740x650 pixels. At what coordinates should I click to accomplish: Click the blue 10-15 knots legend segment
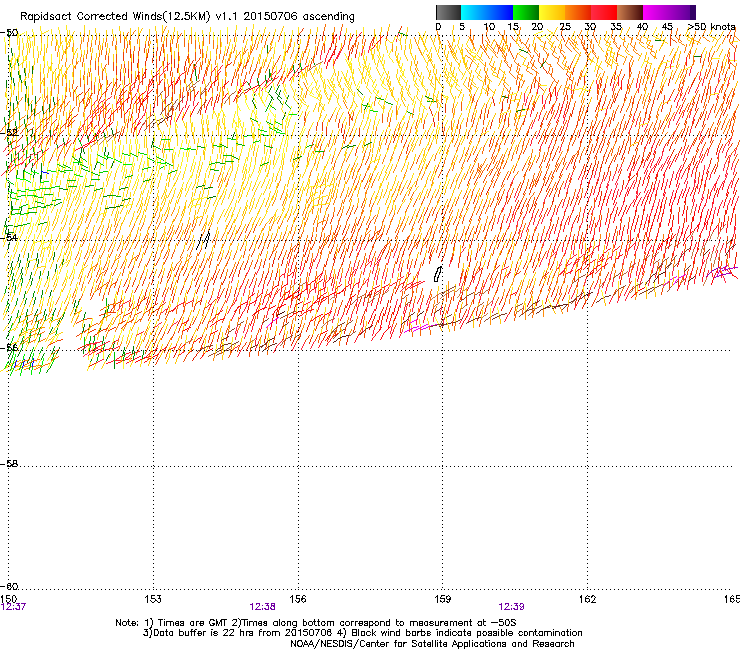[500, 12]
